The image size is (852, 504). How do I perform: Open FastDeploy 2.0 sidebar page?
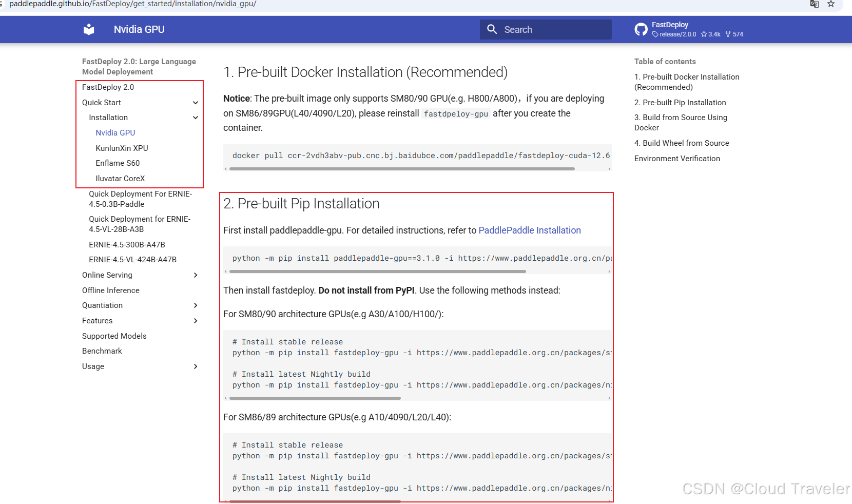pos(108,87)
